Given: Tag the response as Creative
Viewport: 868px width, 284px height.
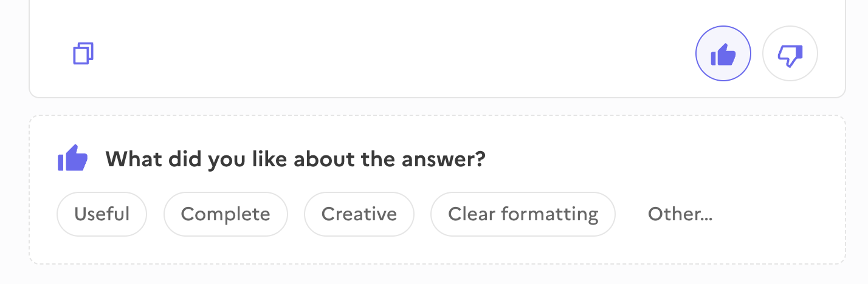Looking at the screenshot, I should coord(359,214).
